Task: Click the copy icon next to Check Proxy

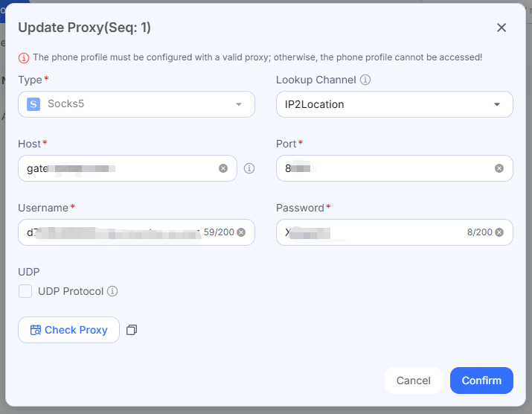Action: click(x=132, y=330)
